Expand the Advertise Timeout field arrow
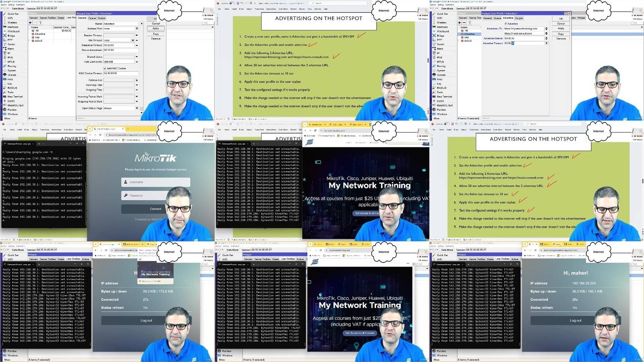 [546, 43]
